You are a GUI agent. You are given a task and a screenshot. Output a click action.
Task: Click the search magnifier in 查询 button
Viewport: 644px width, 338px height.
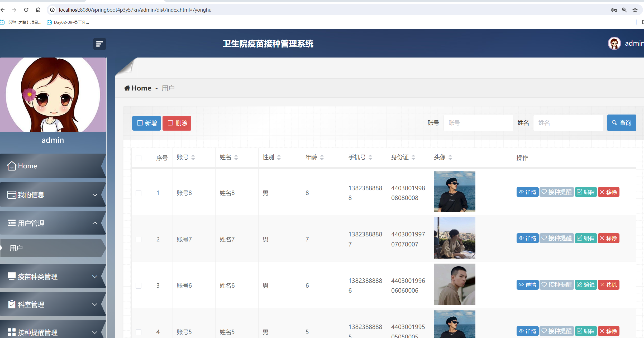[614, 123]
